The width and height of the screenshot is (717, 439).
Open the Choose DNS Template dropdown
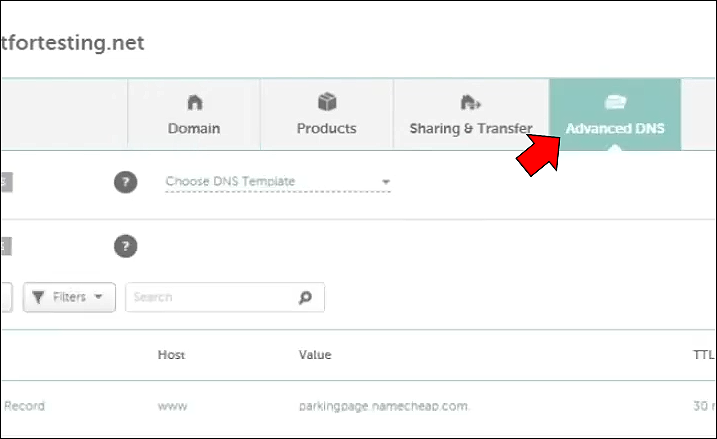point(277,182)
